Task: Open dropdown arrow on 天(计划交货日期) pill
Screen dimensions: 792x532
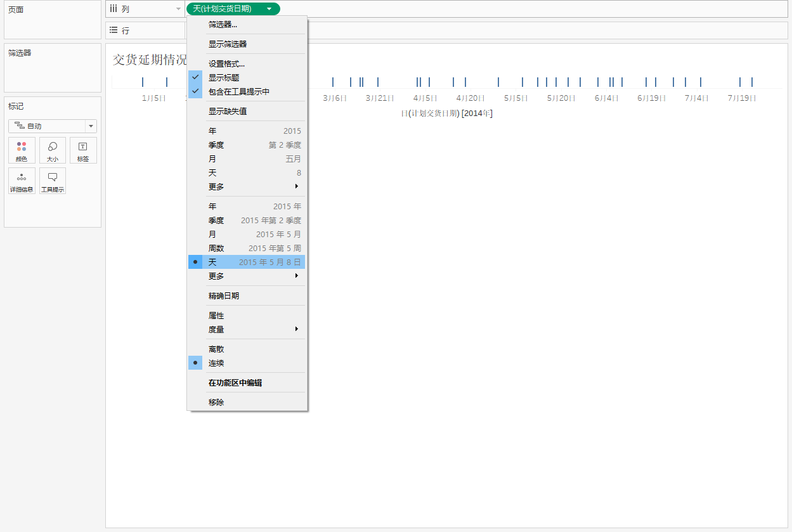Action: point(269,9)
